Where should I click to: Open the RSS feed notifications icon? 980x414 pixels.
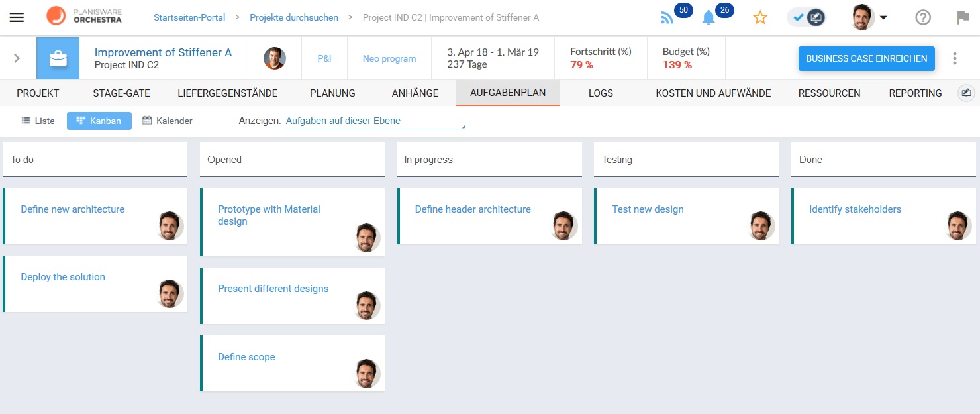point(667,18)
